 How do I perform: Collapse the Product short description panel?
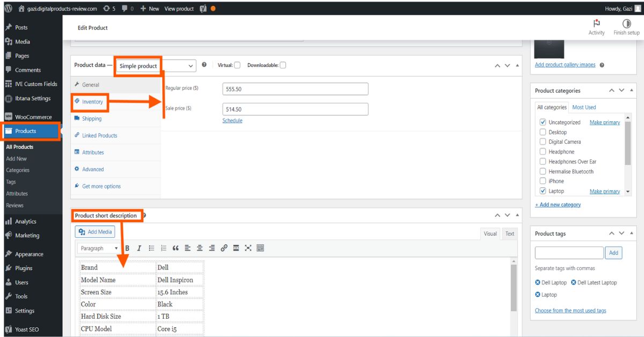coord(517,215)
